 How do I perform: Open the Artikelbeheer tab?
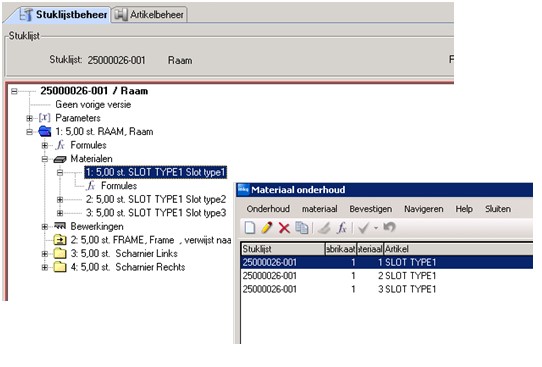click(149, 15)
